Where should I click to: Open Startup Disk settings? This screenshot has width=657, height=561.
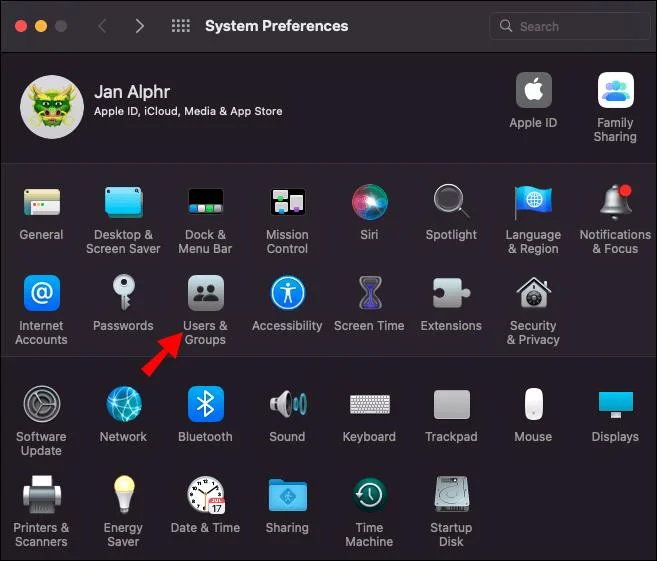pyautogui.click(x=451, y=495)
